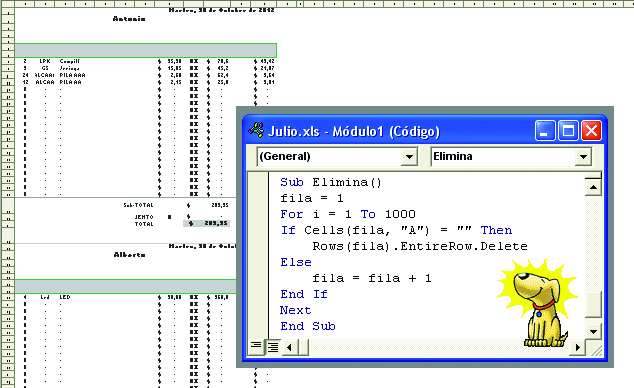
Task: Open the (General) object dropdown
Action: (x=409, y=157)
